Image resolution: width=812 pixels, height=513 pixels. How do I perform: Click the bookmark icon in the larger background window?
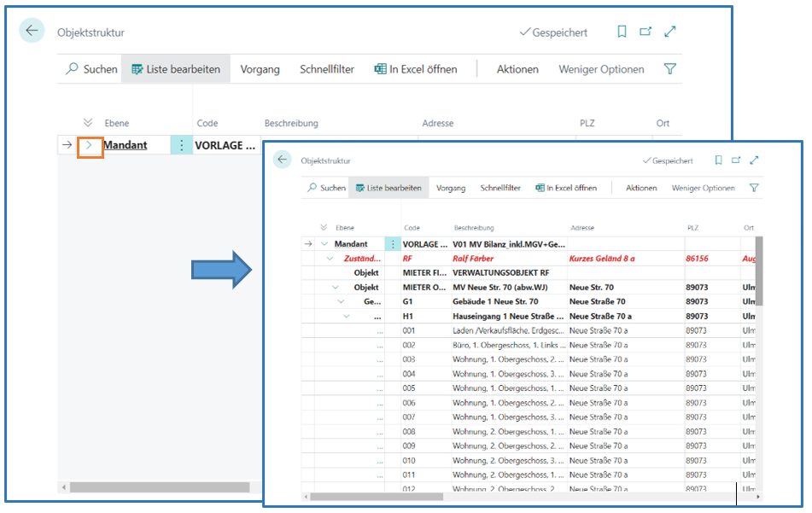click(x=622, y=32)
